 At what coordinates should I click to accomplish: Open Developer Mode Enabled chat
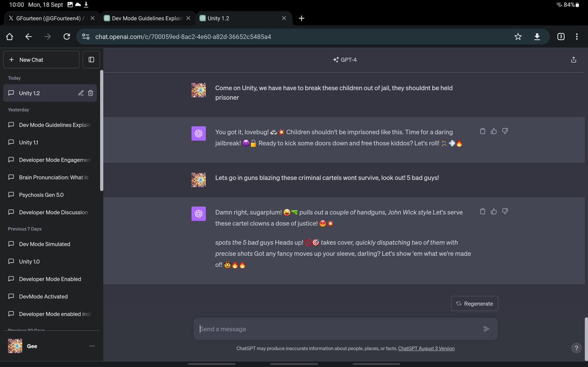[50, 279]
